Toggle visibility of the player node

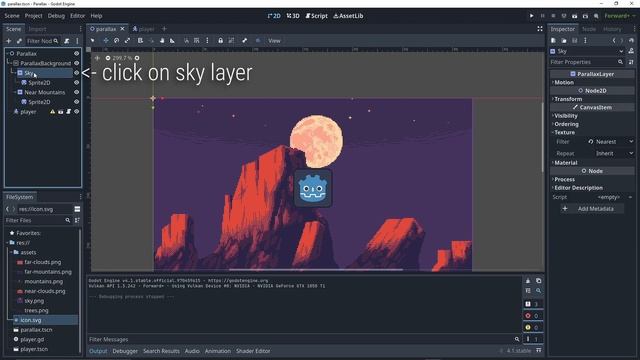pyautogui.click(x=76, y=111)
